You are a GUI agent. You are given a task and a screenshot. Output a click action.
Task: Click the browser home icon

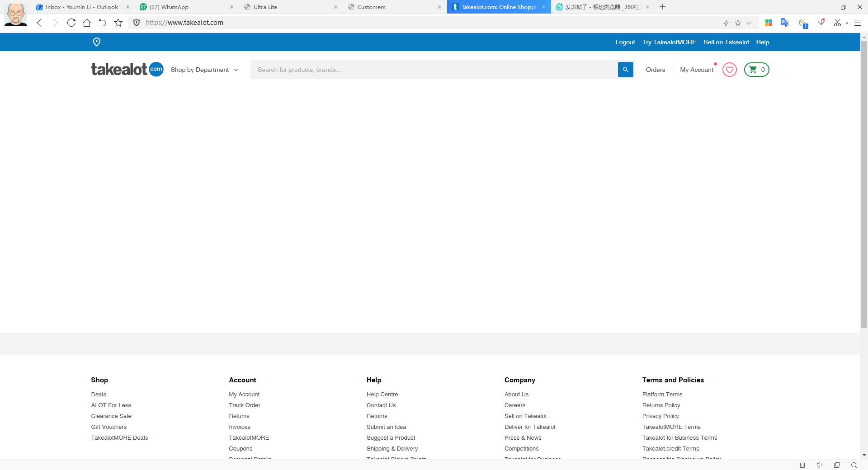(86, 23)
